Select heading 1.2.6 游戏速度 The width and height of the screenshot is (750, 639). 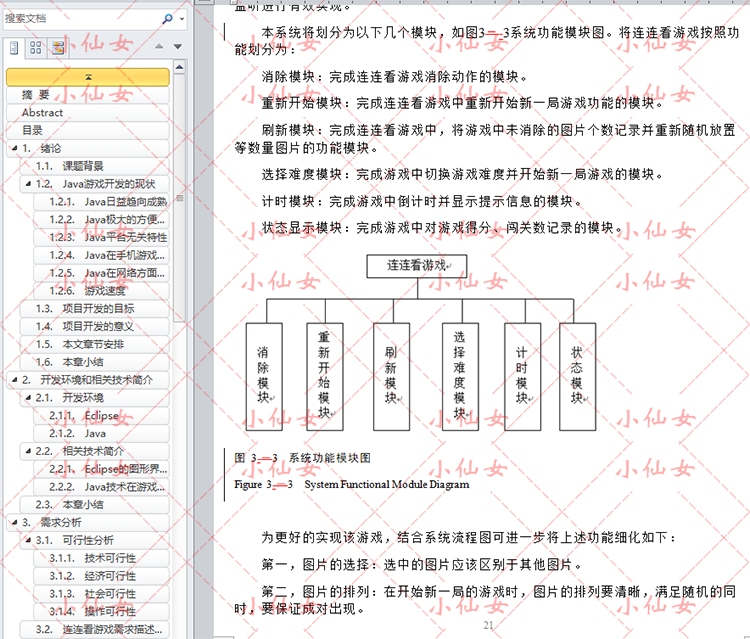point(101,291)
